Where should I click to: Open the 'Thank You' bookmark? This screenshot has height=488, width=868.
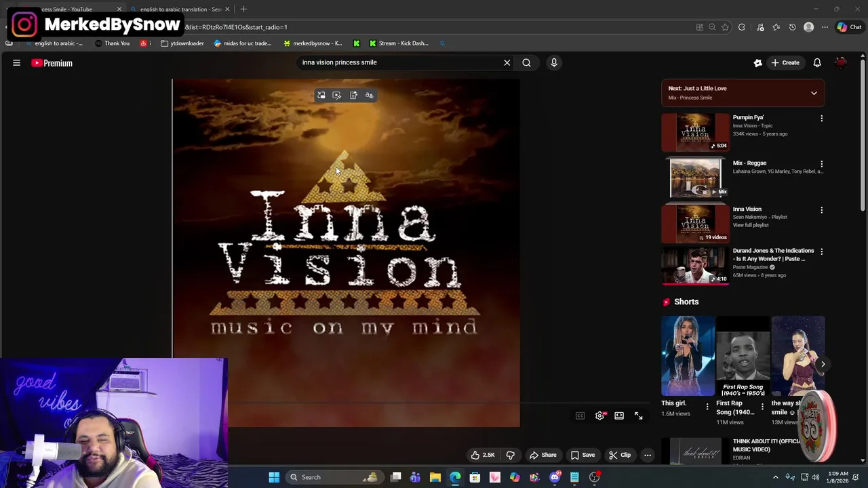(x=113, y=43)
